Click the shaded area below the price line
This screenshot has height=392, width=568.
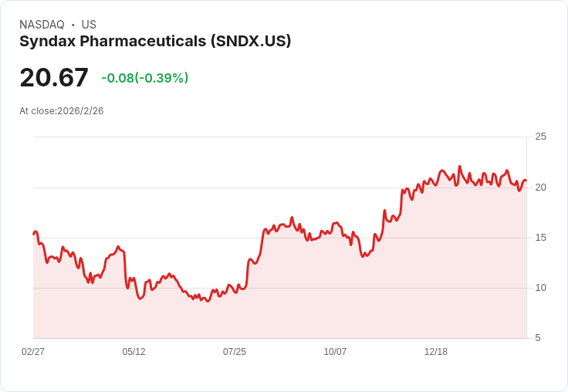coord(279,290)
